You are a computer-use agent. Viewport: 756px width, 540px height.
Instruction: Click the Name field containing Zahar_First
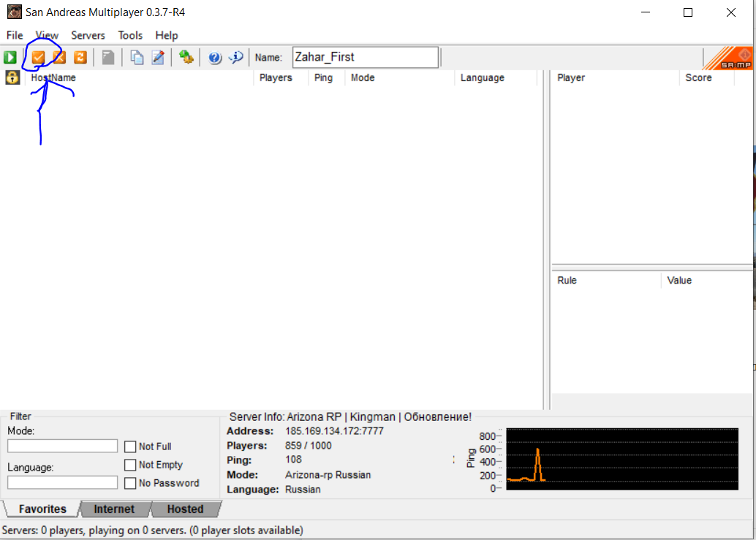click(366, 57)
